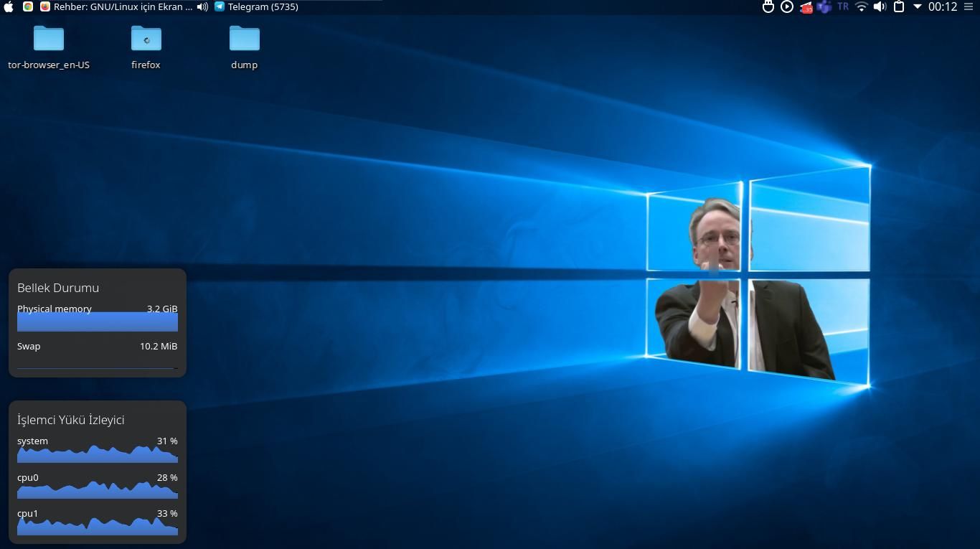Click the Telegram paper-plane icon in the taskbar
This screenshot has width=980, height=549.
click(x=220, y=6)
